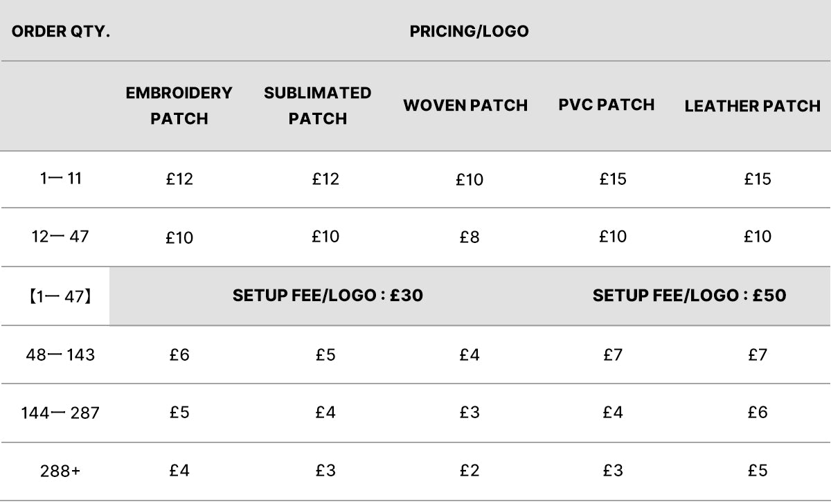This screenshot has width=831, height=504.
Task: Select woven patch £8 price for 12—47
Action: (469, 237)
